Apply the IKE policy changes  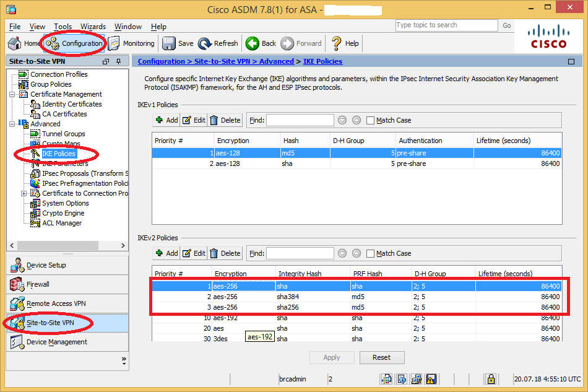pyautogui.click(x=332, y=357)
